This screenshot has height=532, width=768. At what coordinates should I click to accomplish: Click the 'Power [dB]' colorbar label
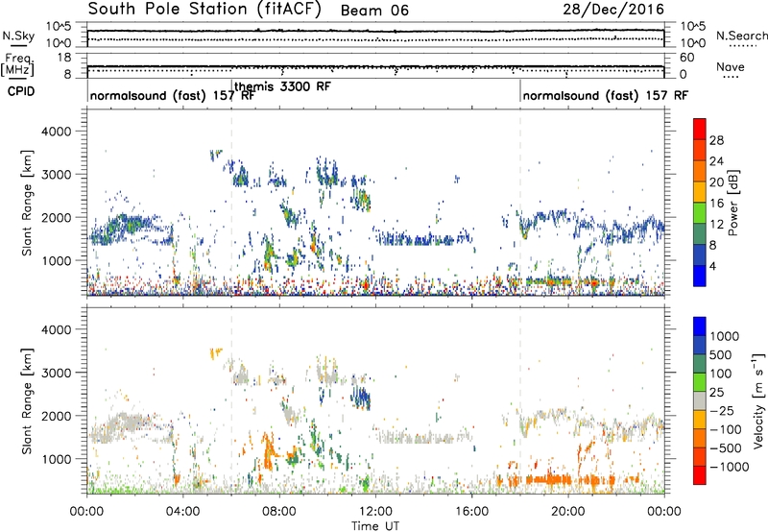click(x=732, y=203)
